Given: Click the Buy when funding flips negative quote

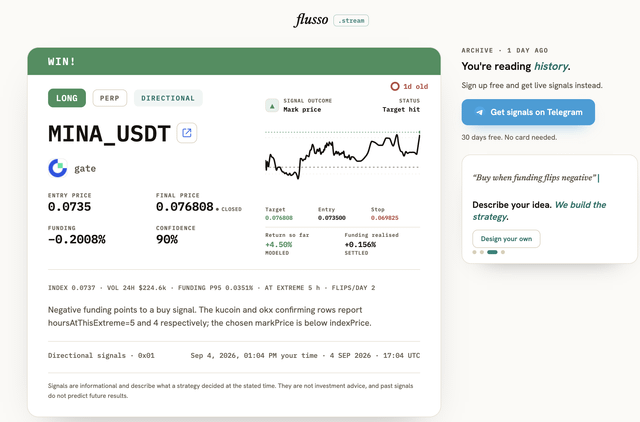Looking at the screenshot, I should 535,178.
